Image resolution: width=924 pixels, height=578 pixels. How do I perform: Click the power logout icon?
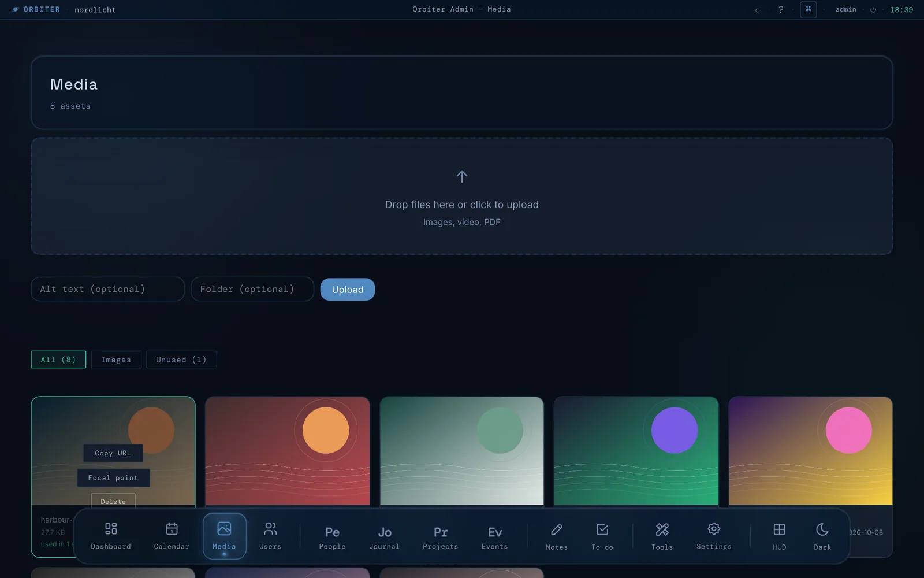click(873, 10)
